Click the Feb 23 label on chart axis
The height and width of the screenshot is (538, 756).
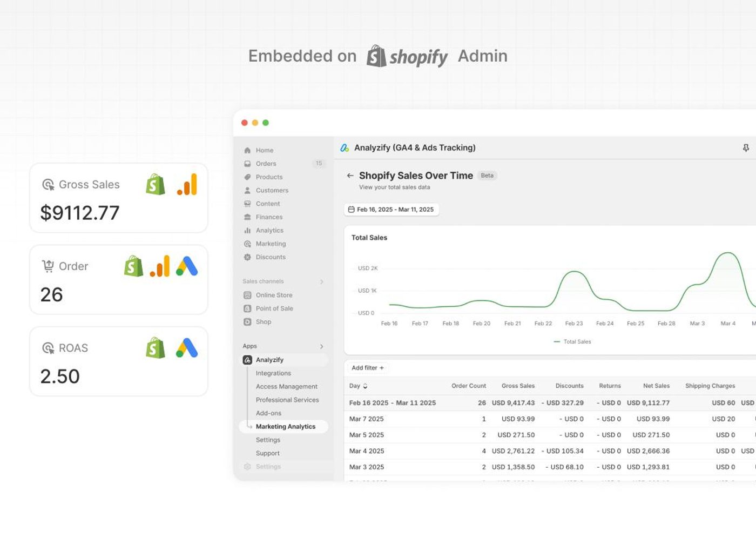(x=573, y=324)
